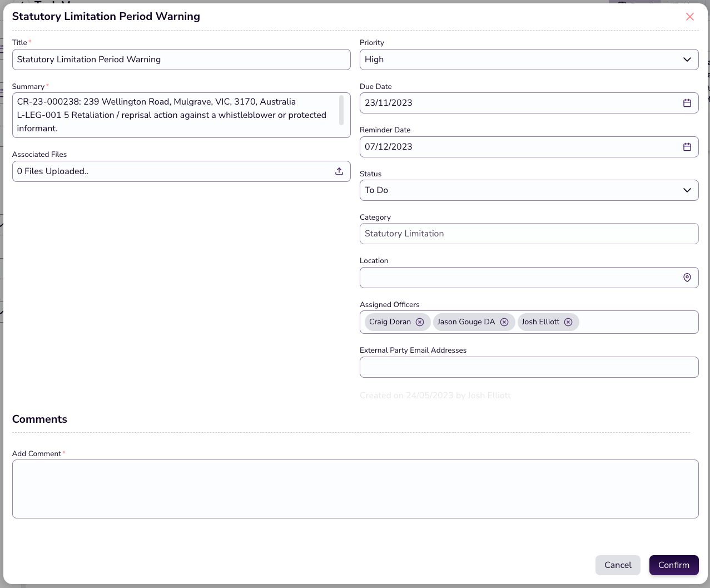The image size is (710, 588).
Task: Expand the Priority dropdown showing High
Action: [528, 60]
